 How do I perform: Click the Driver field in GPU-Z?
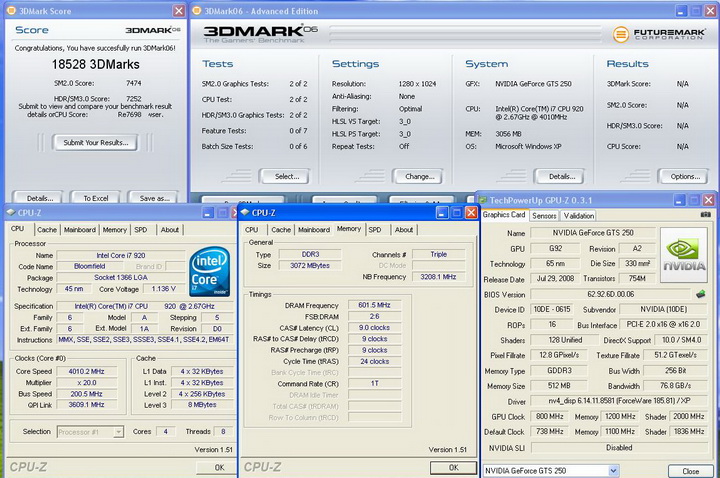[x=619, y=401]
